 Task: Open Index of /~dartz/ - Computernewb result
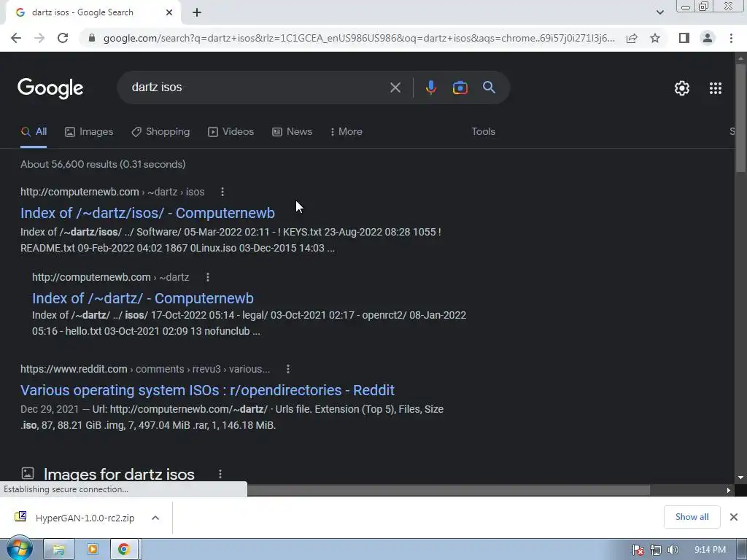(x=143, y=298)
